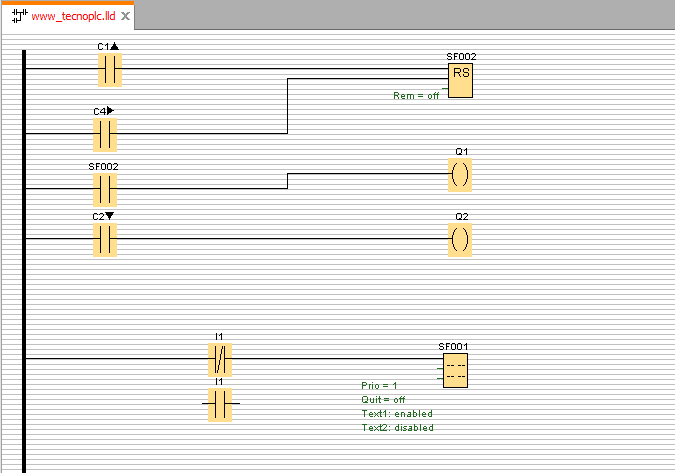Select the SF001 message text block
The image size is (675, 473).
tap(455, 371)
